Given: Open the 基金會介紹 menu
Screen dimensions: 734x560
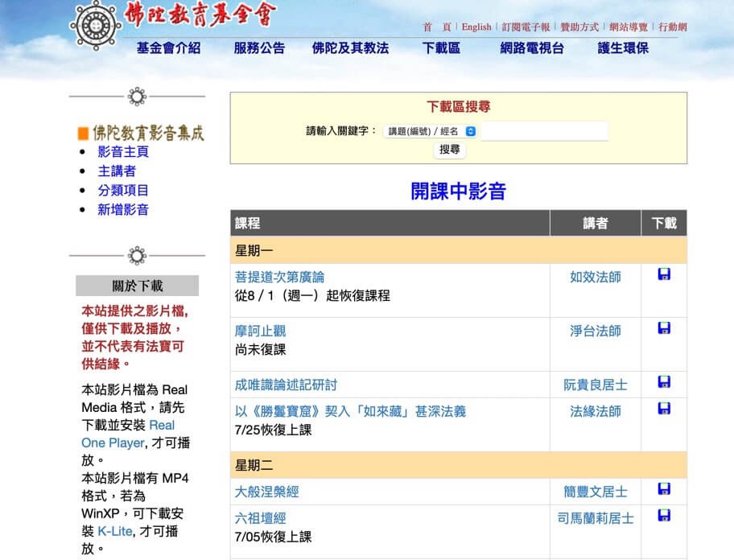Looking at the screenshot, I should click(168, 48).
